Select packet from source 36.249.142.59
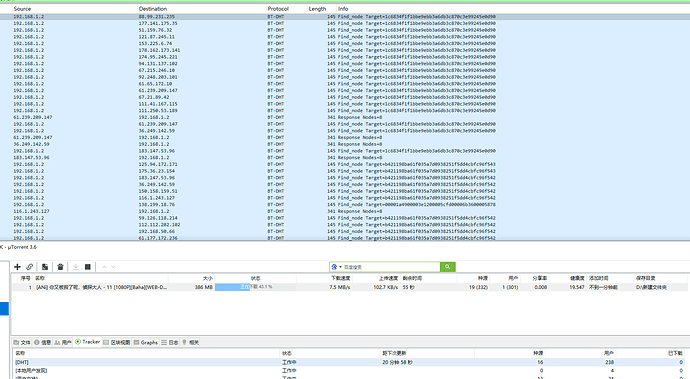690x379 pixels. point(345,144)
